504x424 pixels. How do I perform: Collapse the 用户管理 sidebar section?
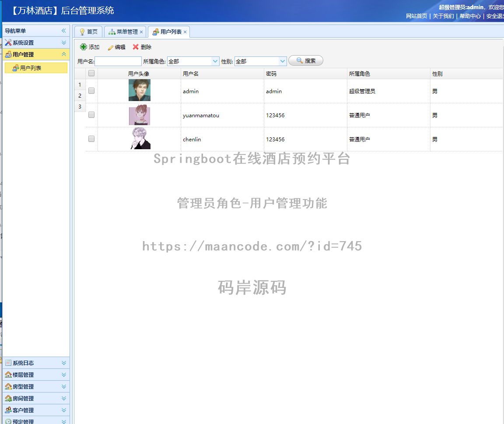point(63,54)
